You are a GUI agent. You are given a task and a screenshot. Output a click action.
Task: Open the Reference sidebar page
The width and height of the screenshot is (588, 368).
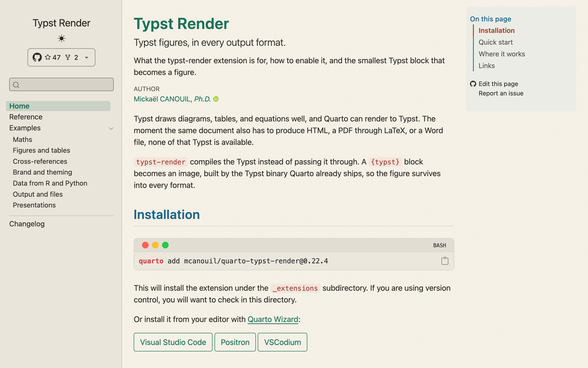[26, 117]
